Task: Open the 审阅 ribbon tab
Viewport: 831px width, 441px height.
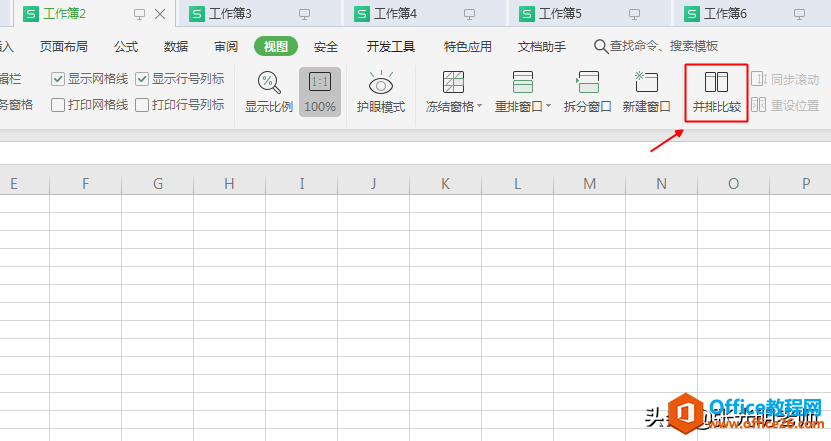Action: pos(226,47)
